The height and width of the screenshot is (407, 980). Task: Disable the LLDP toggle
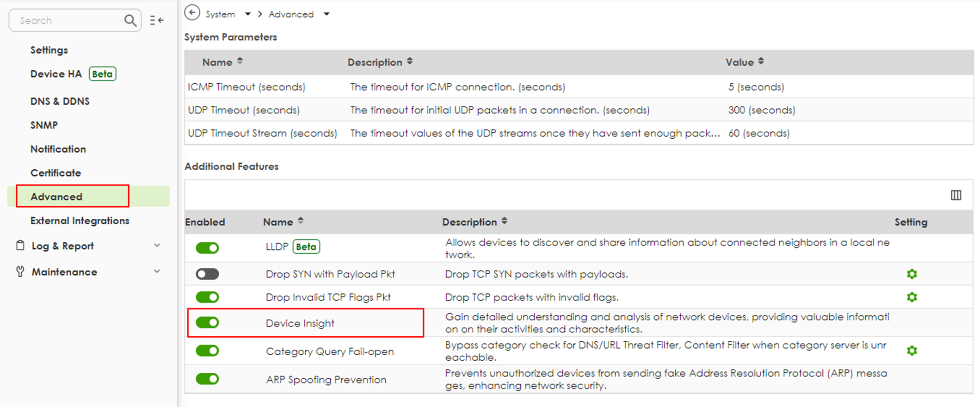[x=207, y=248]
